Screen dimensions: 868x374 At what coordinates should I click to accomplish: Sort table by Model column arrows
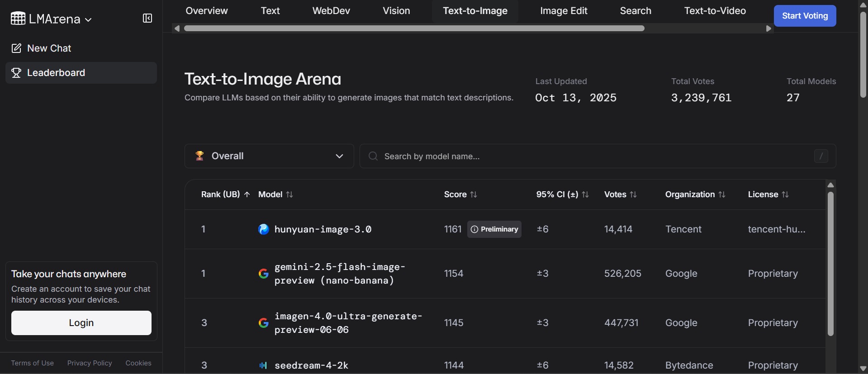(x=289, y=194)
